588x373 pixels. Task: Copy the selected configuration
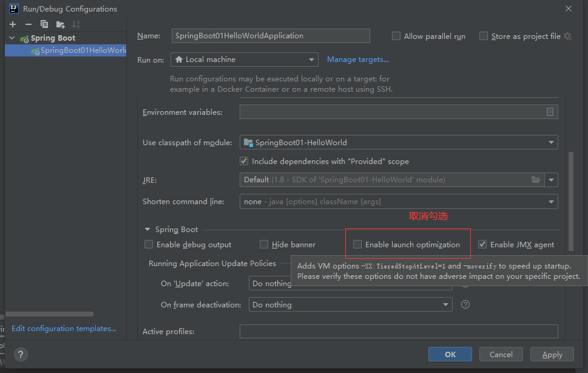(44, 24)
